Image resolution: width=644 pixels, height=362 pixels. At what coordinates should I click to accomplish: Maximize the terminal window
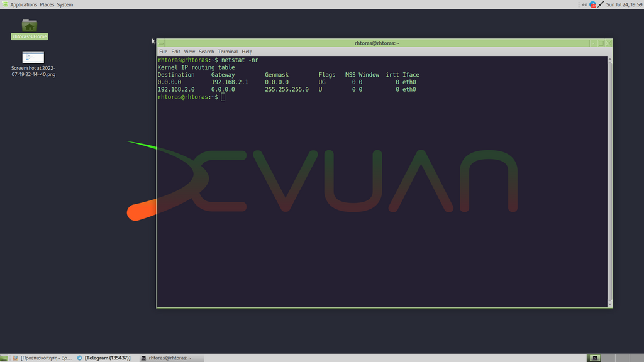(x=601, y=43)
